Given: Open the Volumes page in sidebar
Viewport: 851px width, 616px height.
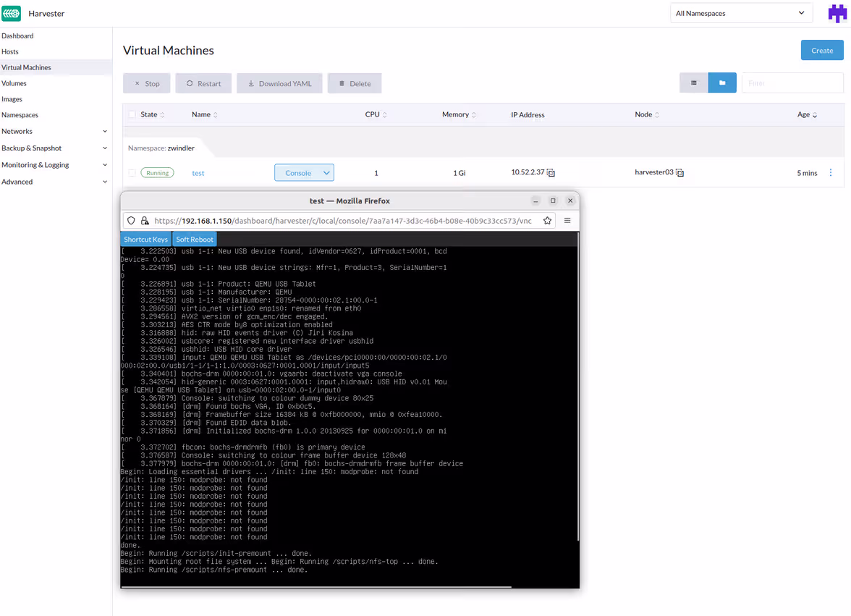Looking at the screenshot, I should tap(14, 83).
